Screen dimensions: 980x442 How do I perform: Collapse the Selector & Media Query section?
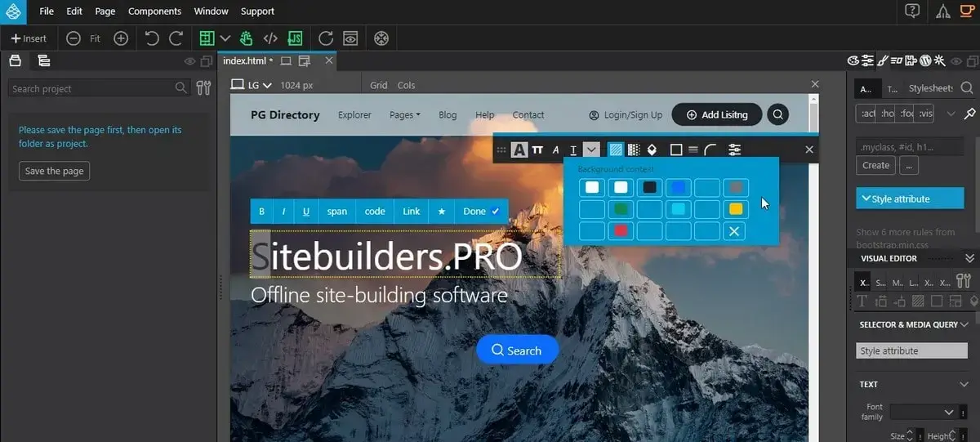point(964,324)
